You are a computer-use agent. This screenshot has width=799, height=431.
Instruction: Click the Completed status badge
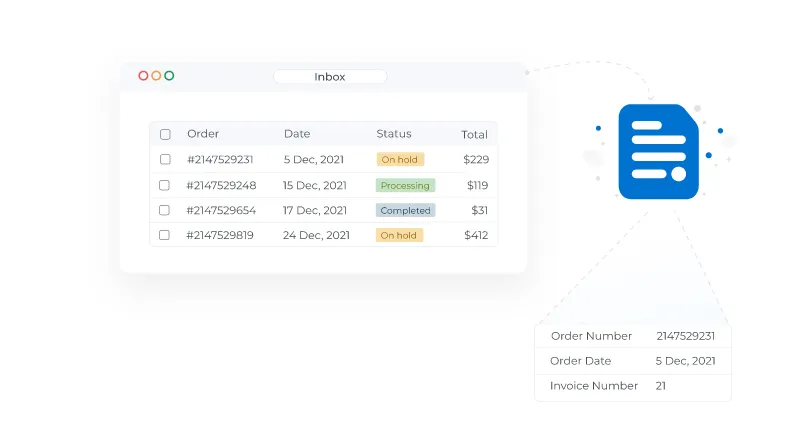point(406,210)
